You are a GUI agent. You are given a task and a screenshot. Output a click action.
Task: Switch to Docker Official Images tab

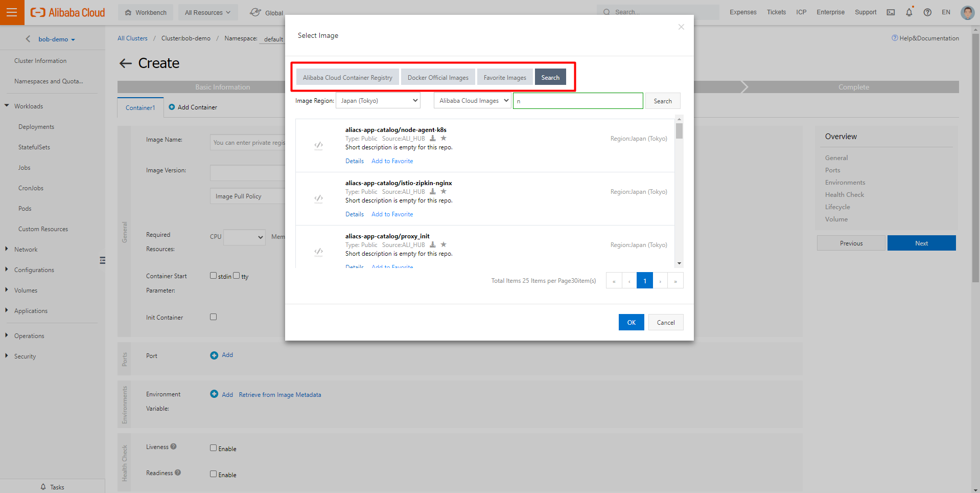pyautogui.click(x=438, y=77)
